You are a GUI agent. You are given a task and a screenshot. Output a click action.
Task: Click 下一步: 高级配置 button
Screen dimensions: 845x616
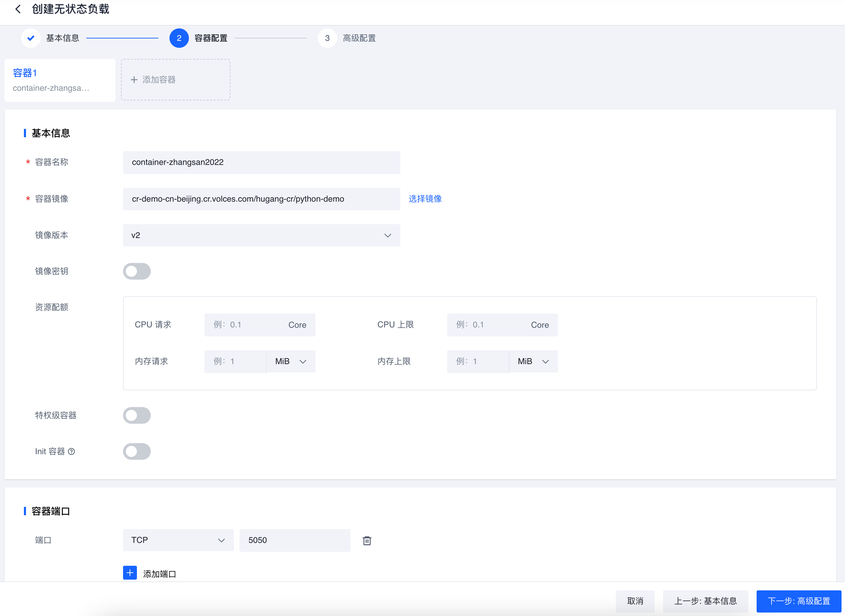[798, 601]
